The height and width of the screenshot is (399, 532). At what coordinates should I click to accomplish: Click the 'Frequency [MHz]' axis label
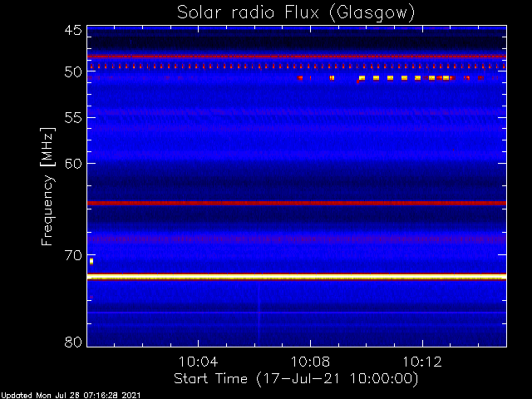(47, 186)
